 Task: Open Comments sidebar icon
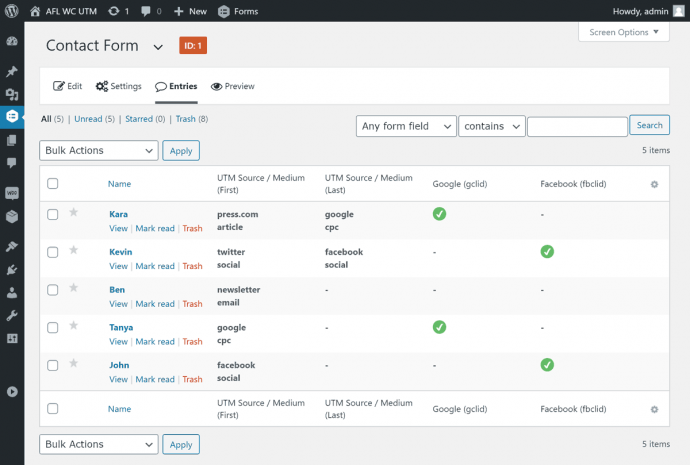tap(12, 163)
